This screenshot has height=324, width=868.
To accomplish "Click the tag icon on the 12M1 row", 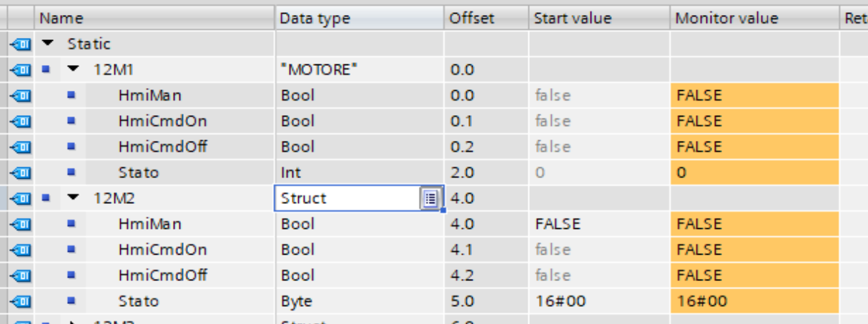I will pyautogui.click(x=20, y=70).
